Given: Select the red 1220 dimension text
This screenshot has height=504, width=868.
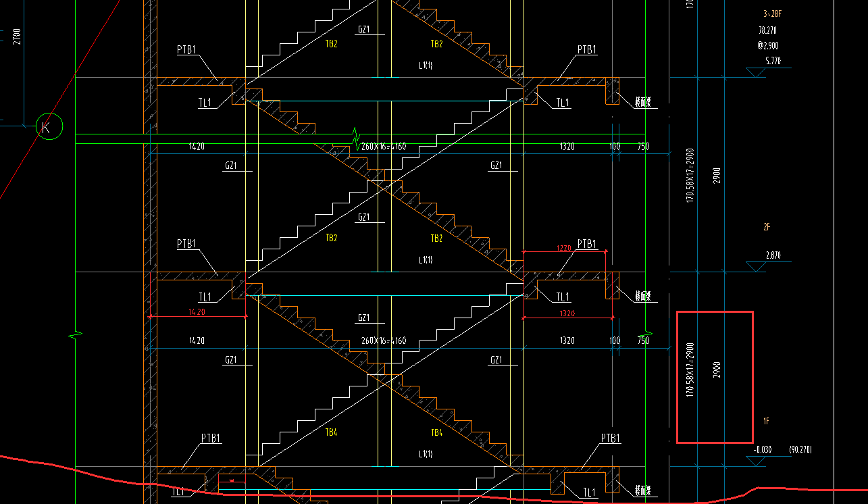Looking at the screenshot, I should (564, 248).
